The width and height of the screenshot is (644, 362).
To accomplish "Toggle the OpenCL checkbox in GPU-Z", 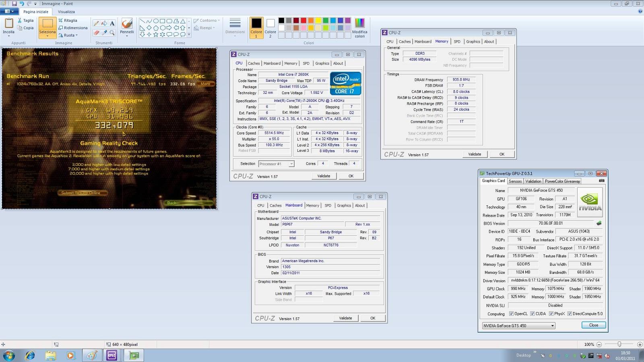I will (511, 314).
